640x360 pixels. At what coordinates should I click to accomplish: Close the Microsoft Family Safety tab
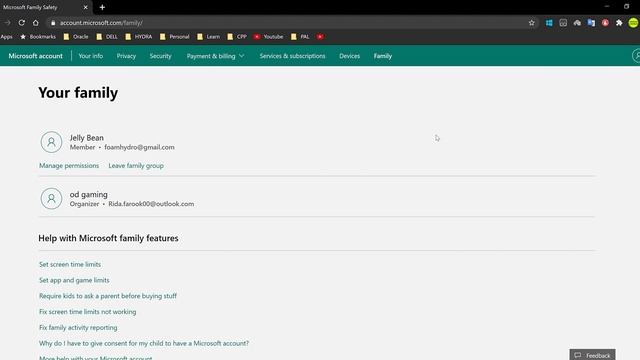85,7
